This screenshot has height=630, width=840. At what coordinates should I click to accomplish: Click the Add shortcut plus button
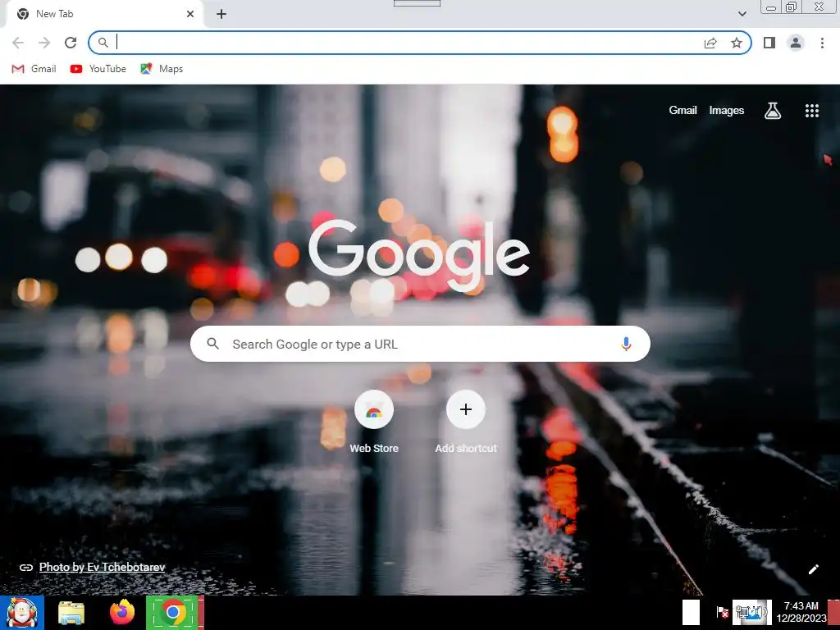point(466,410)
